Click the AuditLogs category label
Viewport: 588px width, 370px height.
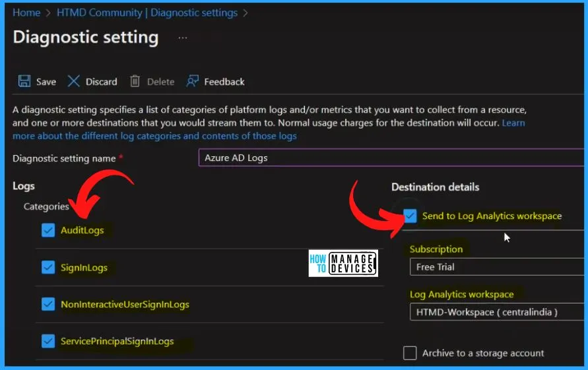click(x=82, y=230)
